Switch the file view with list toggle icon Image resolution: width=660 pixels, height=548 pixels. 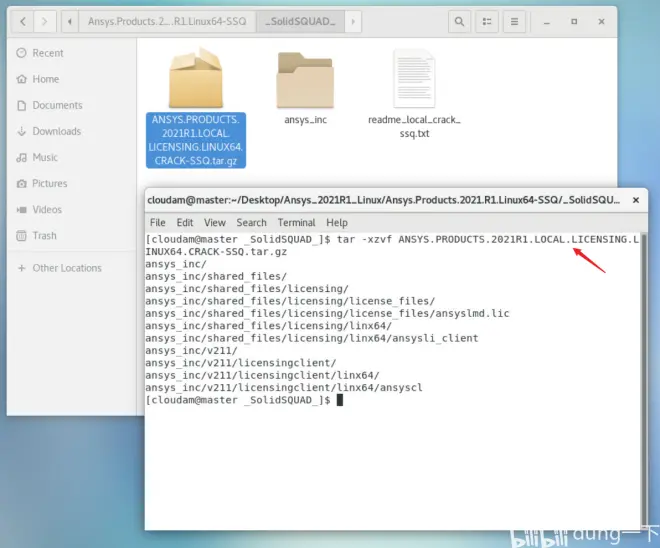click(487, 21)
